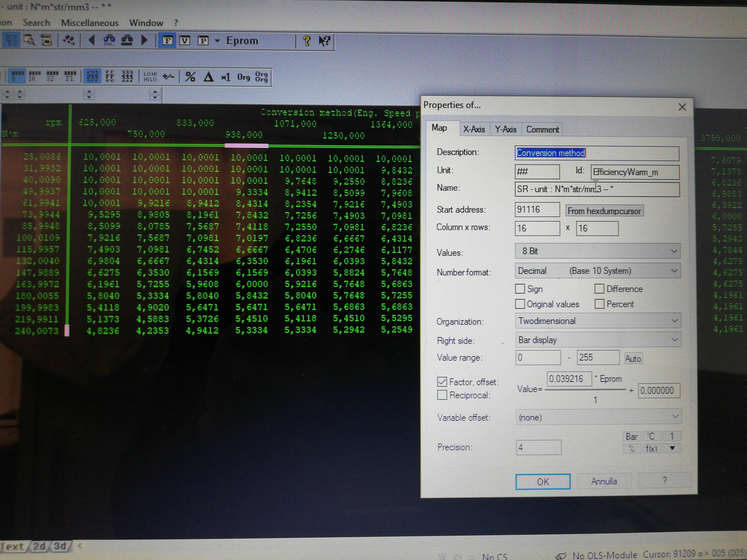Switch to hexadecimal FF display icon
Image resolution: width=747 pixels, height=560 pixels.
click(110, 76)
